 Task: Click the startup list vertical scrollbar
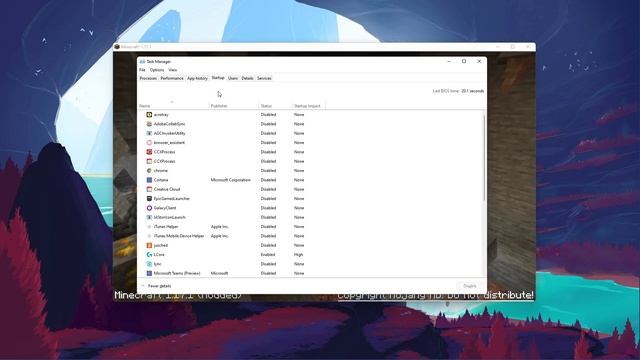484,158
